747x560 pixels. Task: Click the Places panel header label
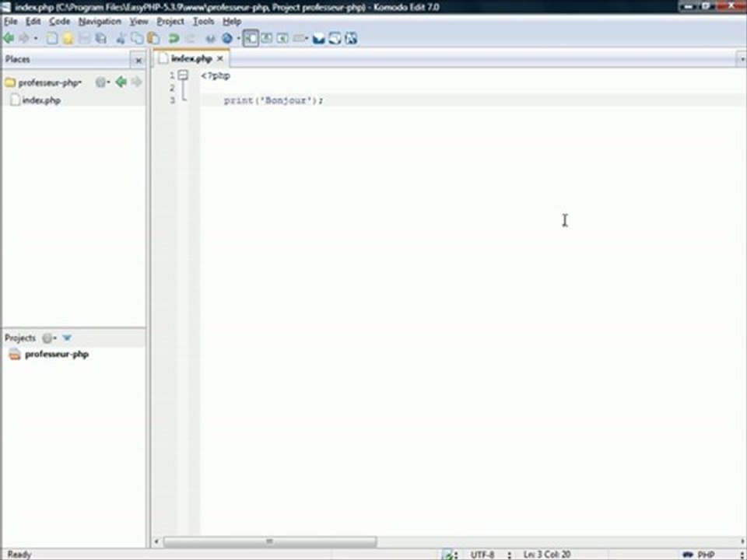[x=18, y=60]
